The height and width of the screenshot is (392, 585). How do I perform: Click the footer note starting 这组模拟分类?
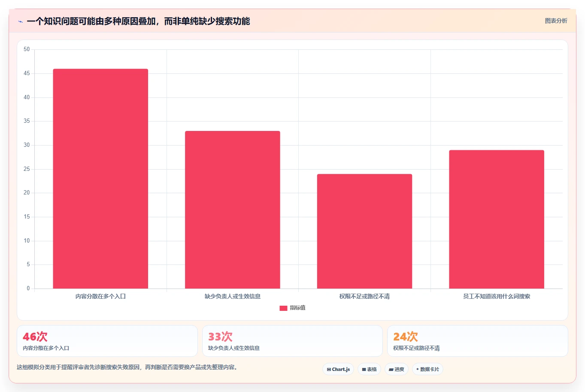point(127,368)
